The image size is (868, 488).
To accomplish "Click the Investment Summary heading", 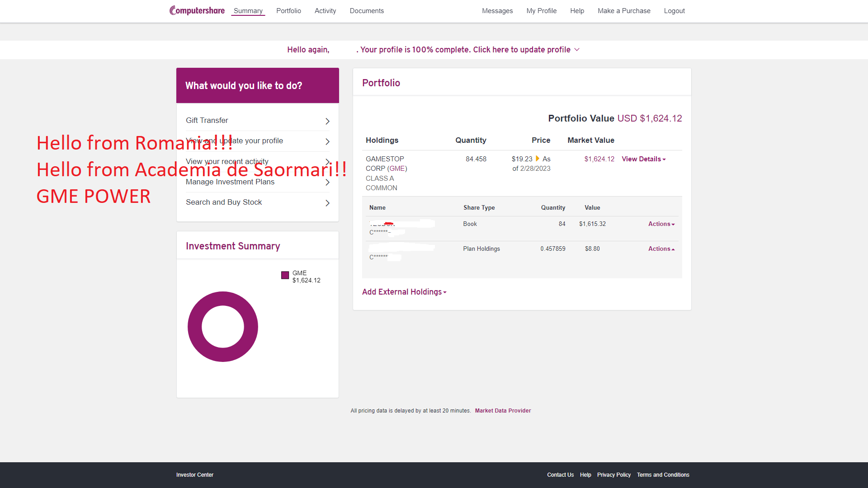I will 233,246.
